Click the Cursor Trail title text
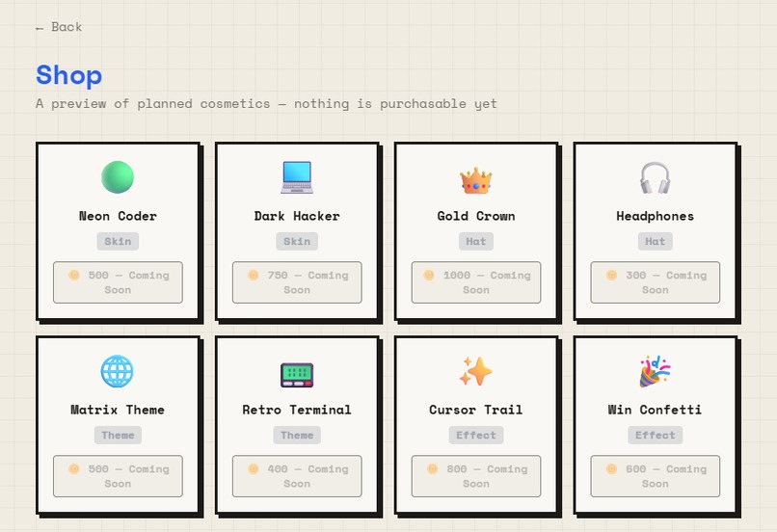The width and height of the screenshot is (777, 532). coord(476,410)
